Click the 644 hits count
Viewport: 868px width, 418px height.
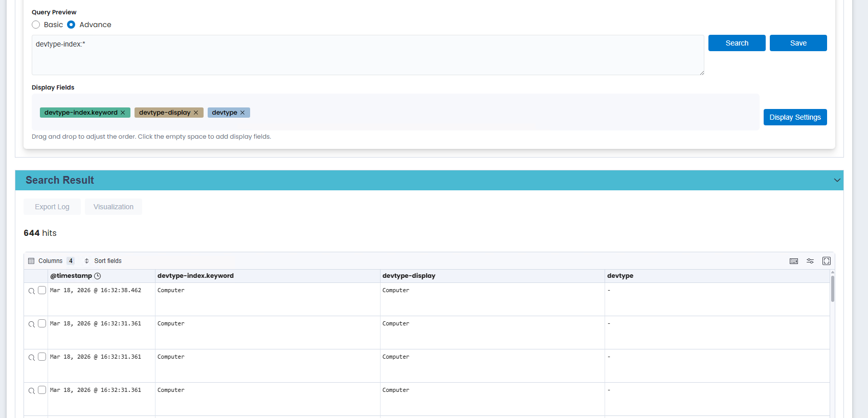pyautogui.click(x=40, y=233)
